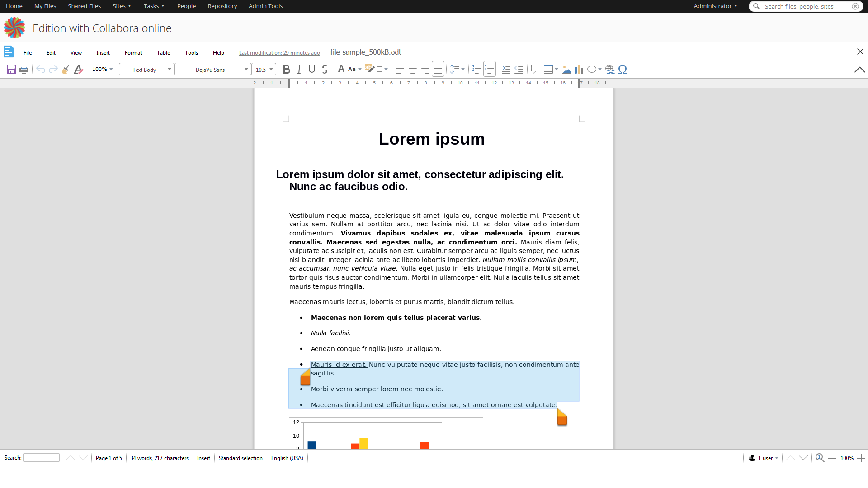
Task: Open the File menu
Action: (x=28, y=52)
